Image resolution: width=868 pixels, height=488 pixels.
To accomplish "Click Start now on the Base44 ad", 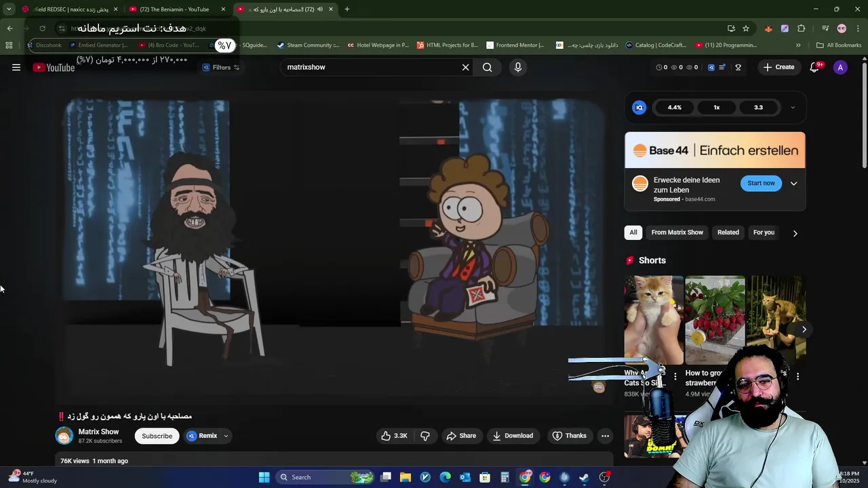I will pyautogui.click(x=761, y=183).
